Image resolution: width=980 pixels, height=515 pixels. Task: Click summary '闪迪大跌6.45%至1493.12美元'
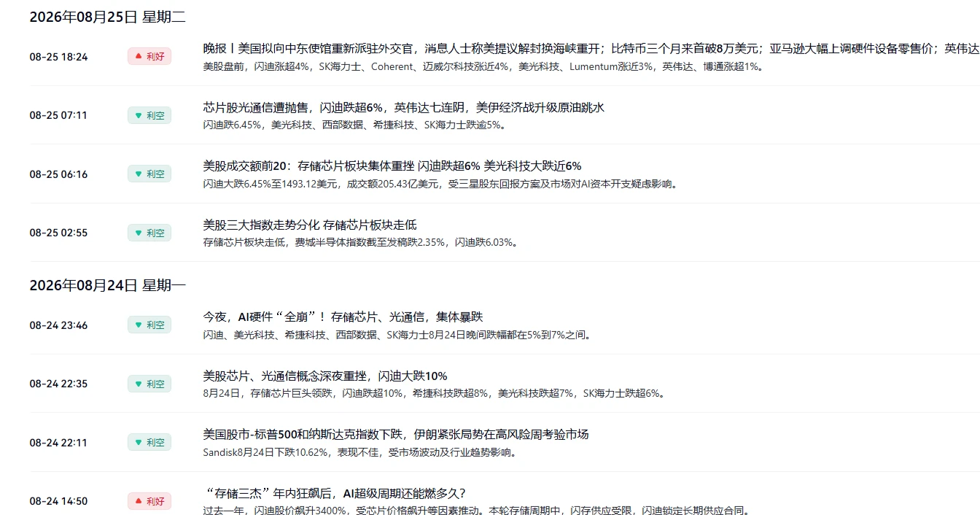tap(440, 184)
